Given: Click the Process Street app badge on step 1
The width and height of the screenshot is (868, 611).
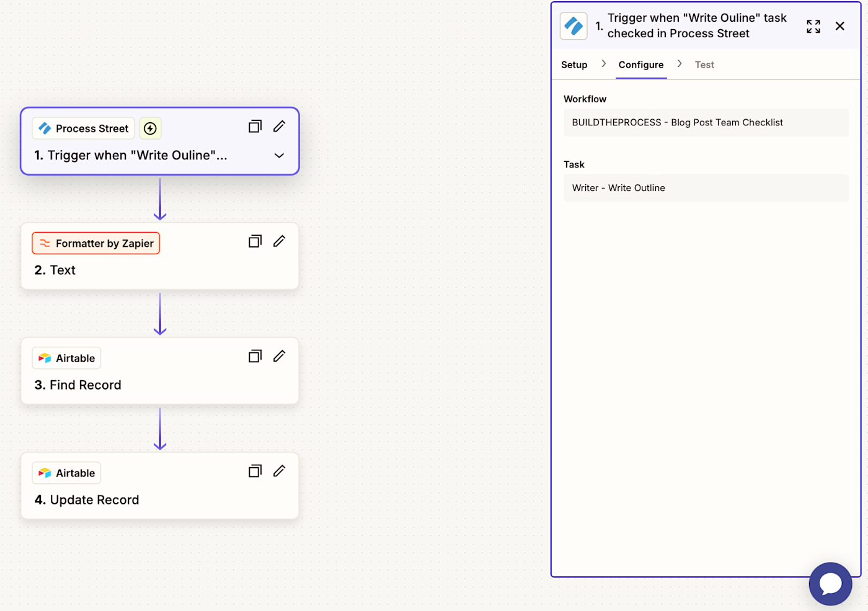Looking at the screenshot, I should tap(83, 128).
